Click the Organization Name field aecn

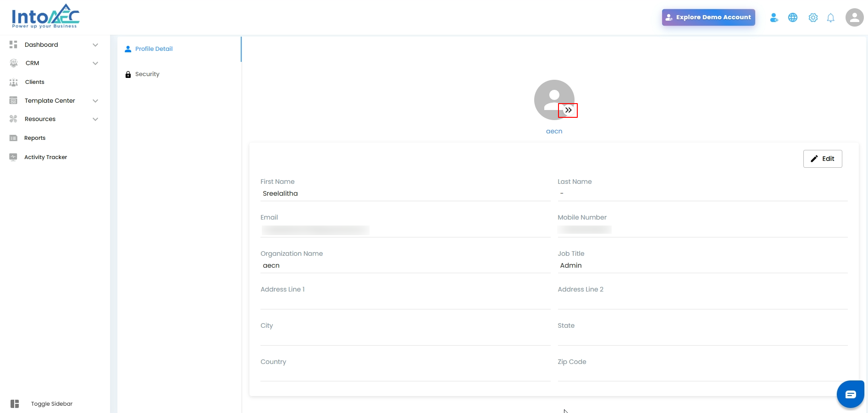[405, 265]
